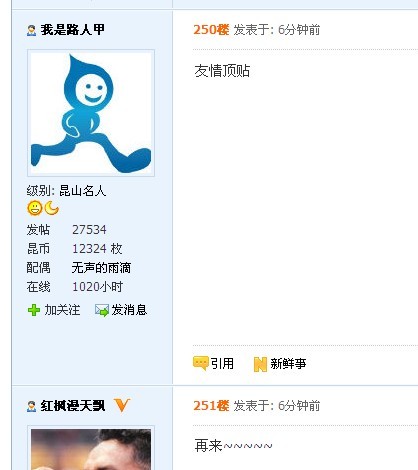
Task: Click user icon beside 我是路人甲
Action: pyautogui.click(x=31, y=30)
